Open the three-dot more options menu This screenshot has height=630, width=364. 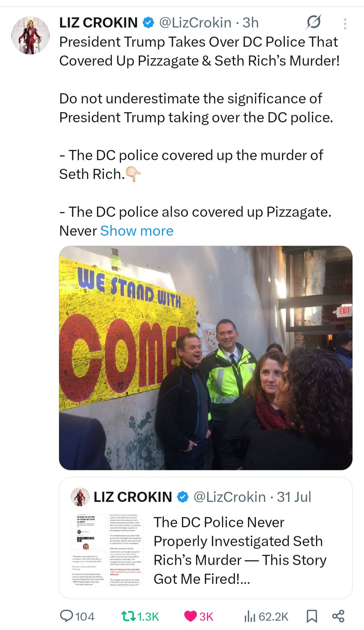coord(345,24)
